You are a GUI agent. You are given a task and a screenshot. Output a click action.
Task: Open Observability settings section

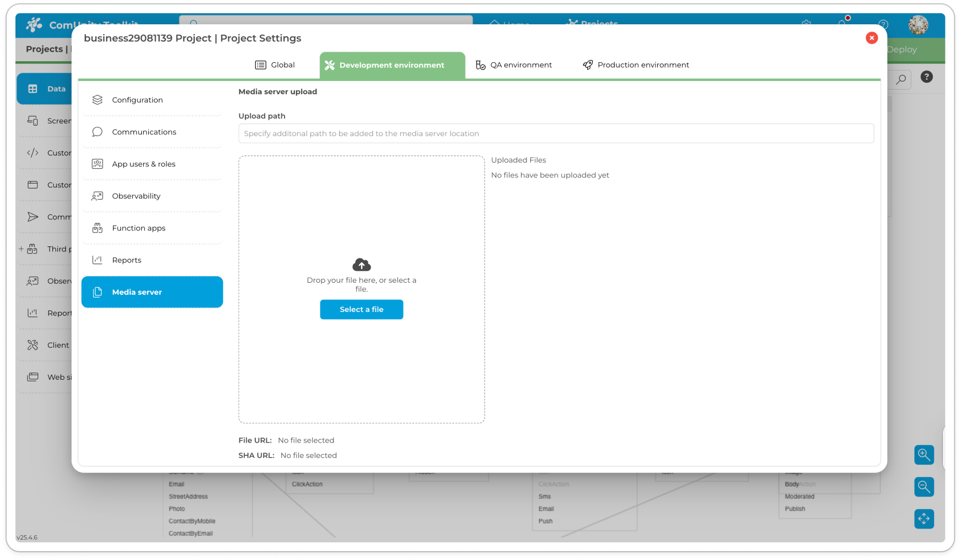click(136, 196)
